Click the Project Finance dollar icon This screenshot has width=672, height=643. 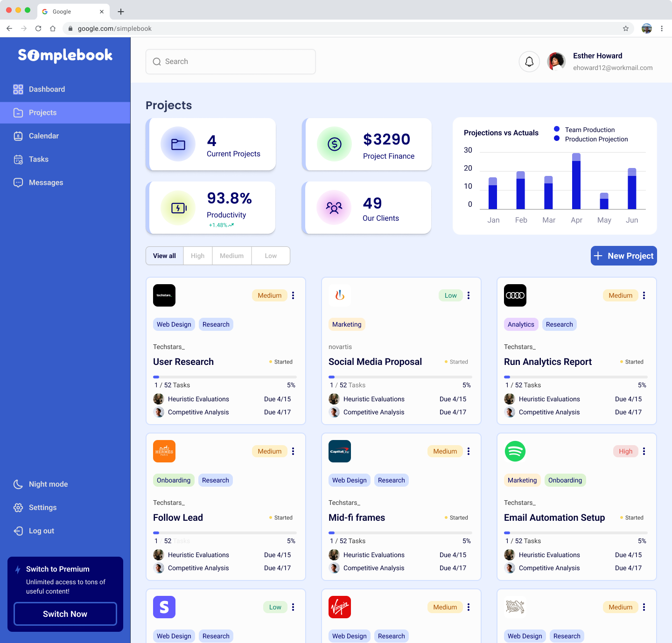(334, 144)
